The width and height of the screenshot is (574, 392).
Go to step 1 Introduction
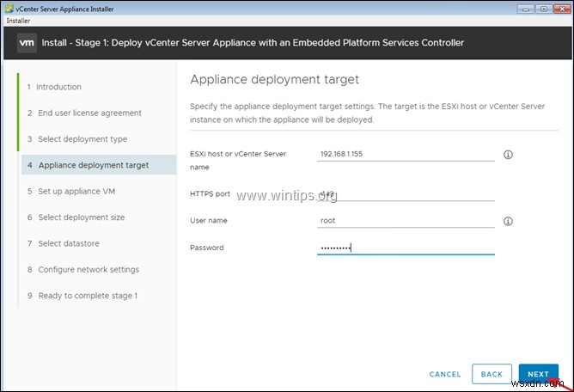[x=54, y=87]
